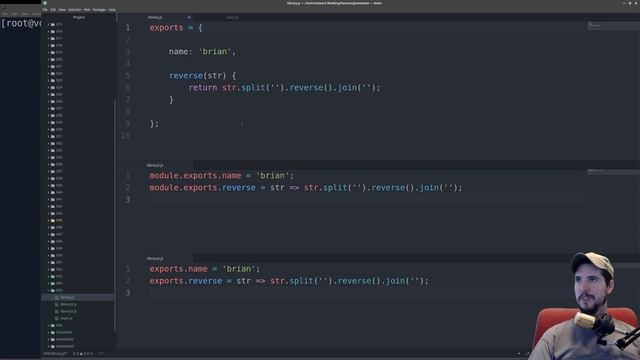Click the file icon beside library3.js in tree
The height and width of the screenshot is (360, 640).
(57, 311)
